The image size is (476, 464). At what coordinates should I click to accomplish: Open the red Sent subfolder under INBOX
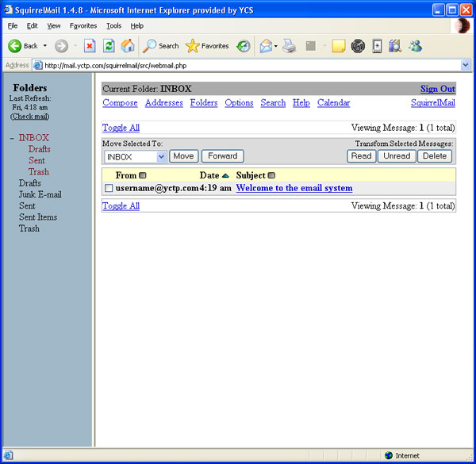coord(36,160)
